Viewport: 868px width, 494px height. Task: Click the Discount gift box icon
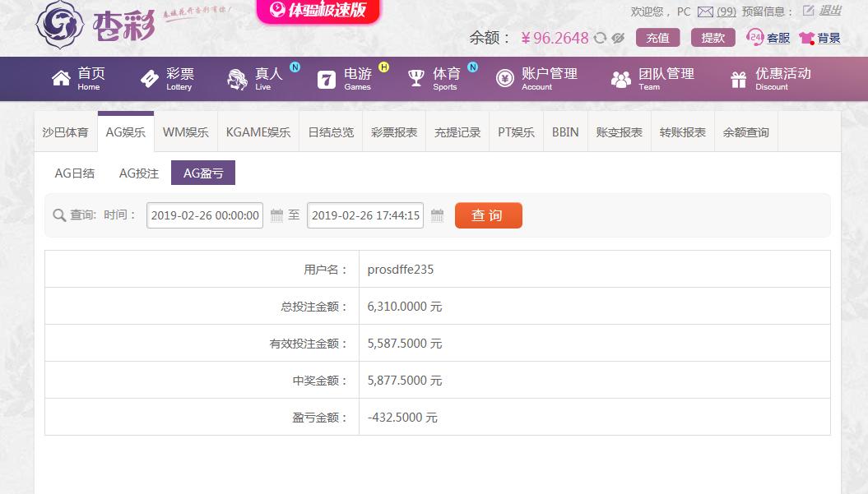pos(739,80)
